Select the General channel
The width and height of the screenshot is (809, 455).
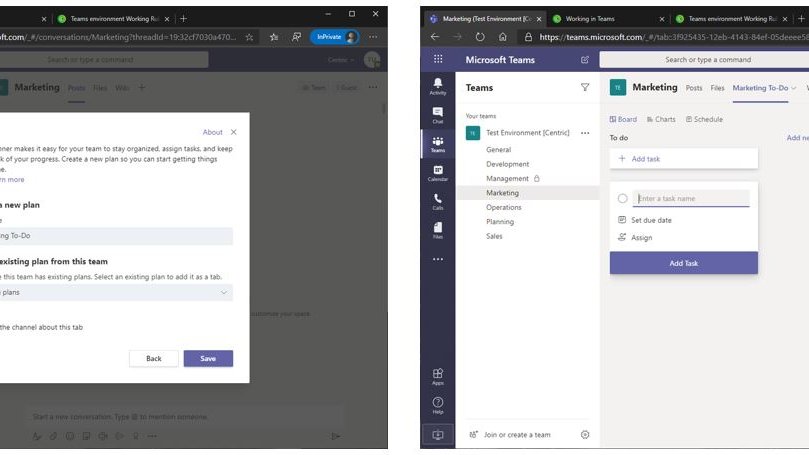pyautogui.click(x=498, y=150)
